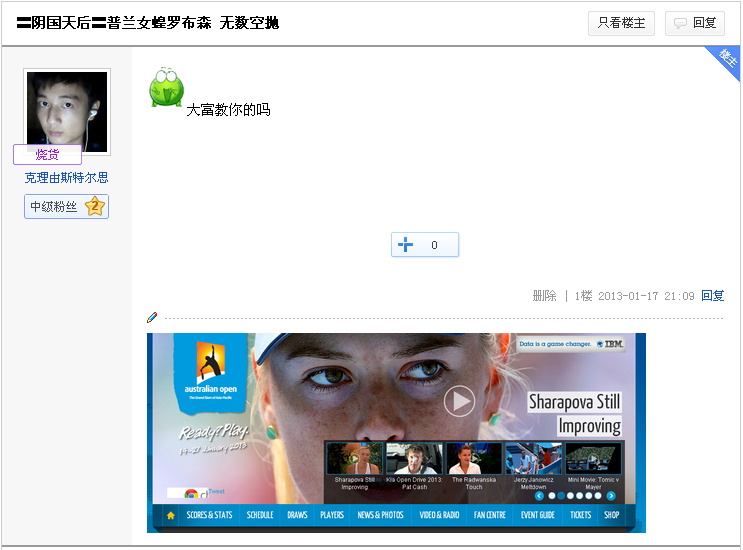Screen dimensions: 743x550
Task: Click the green frog emoticon
Action: click(x=166, y=87)
